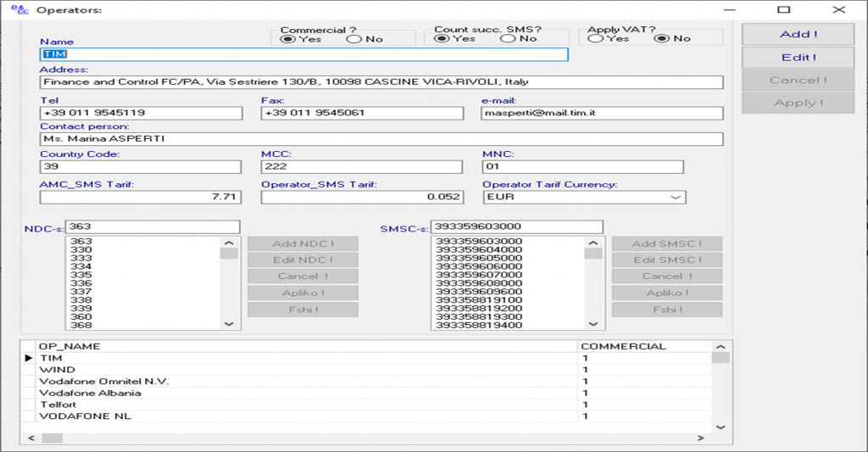The width and height of the screenshot is (868, 452).
Task: Set Apply VAT to No
Action: [661, 39]
